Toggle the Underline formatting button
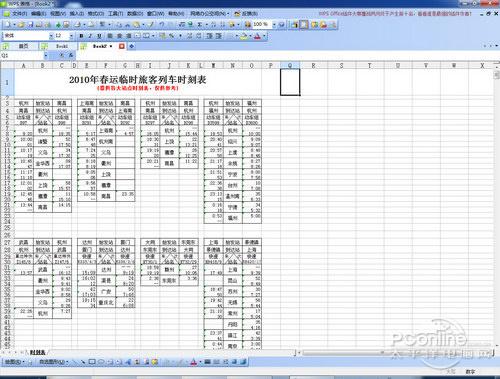 (x=99, y=36)
